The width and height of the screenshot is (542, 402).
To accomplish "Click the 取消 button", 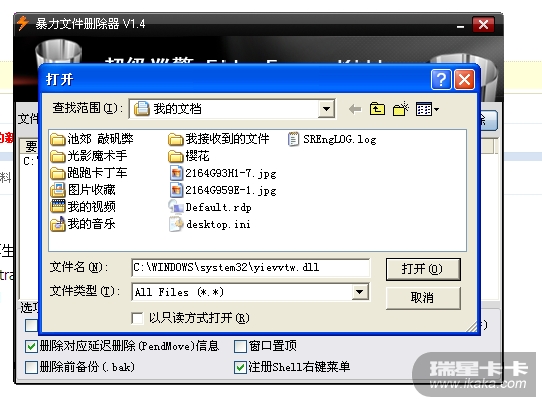I will click(423, 298).
